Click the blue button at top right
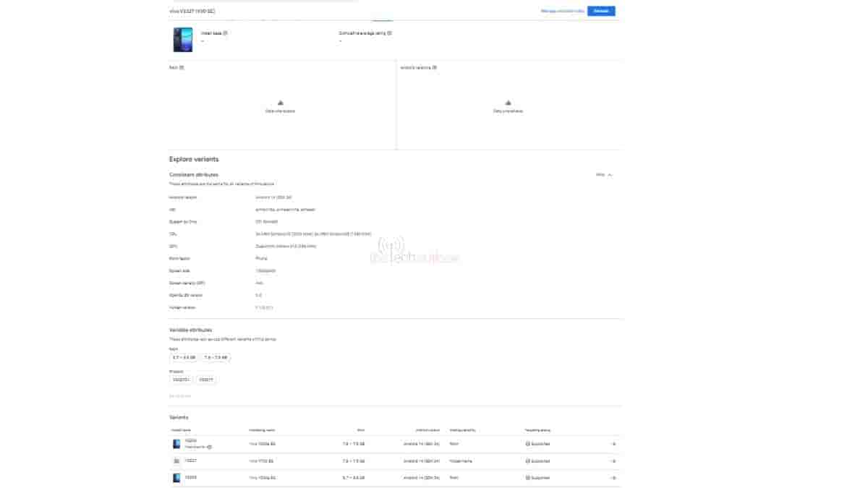The image size is (868, 488). tap(601, 11)
